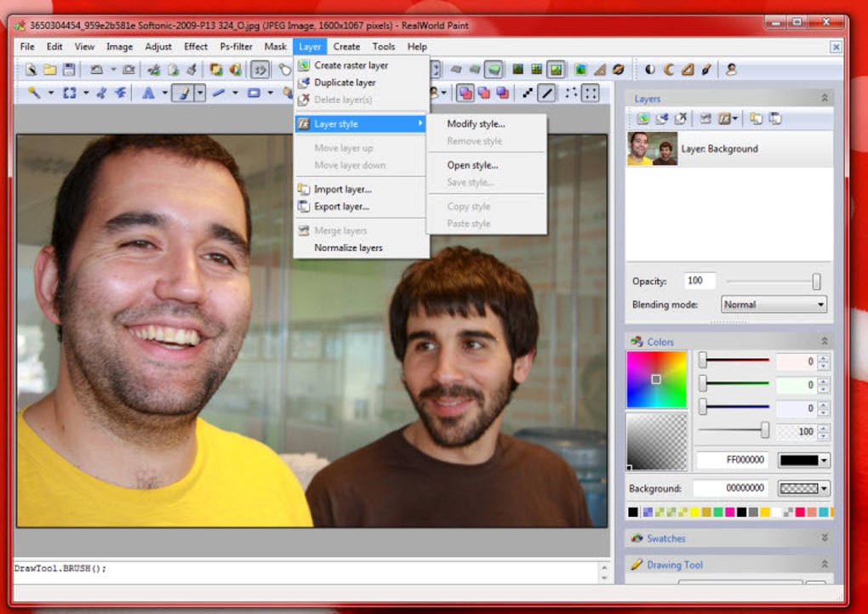The height and width of the screenshot is (614, 868).
Task: Select the yellow swatch in the color strip
Action: click(694, 512)
